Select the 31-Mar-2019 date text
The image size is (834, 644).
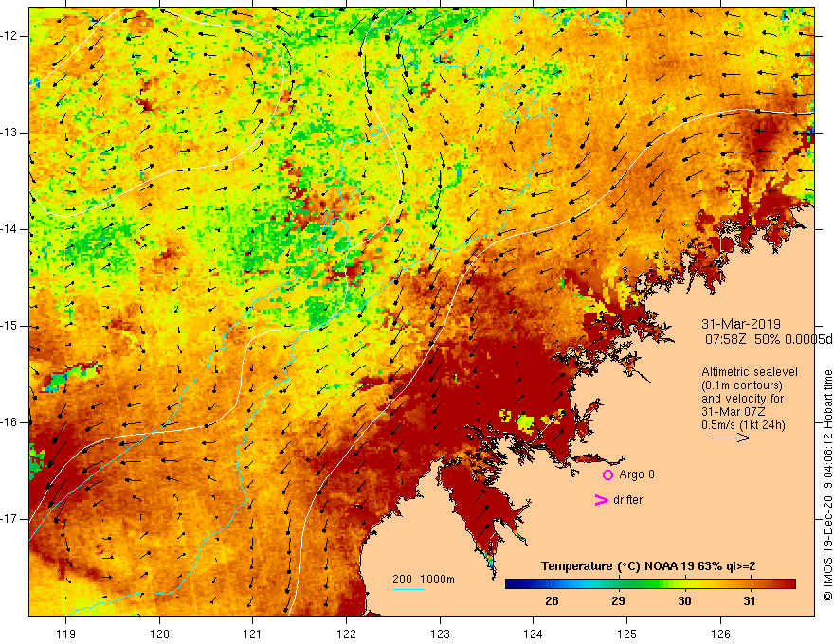741,324
